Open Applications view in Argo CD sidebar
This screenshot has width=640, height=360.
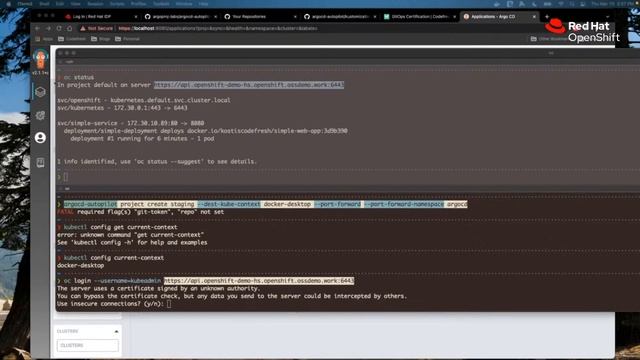(x=40, y=92)
